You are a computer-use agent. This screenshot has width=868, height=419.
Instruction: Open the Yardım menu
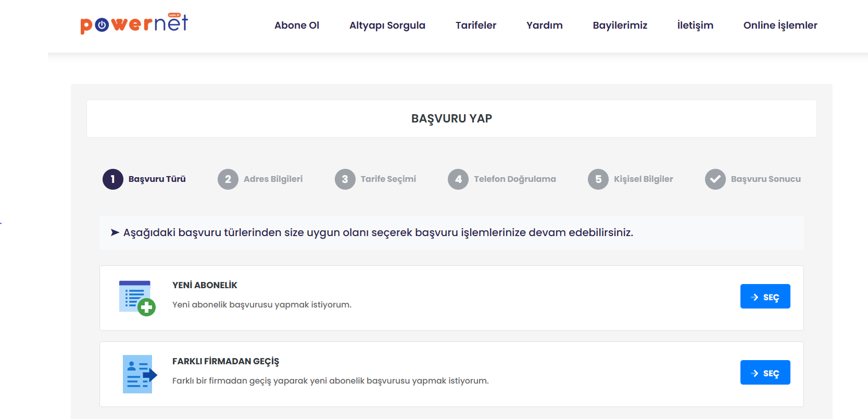[544, 26]
